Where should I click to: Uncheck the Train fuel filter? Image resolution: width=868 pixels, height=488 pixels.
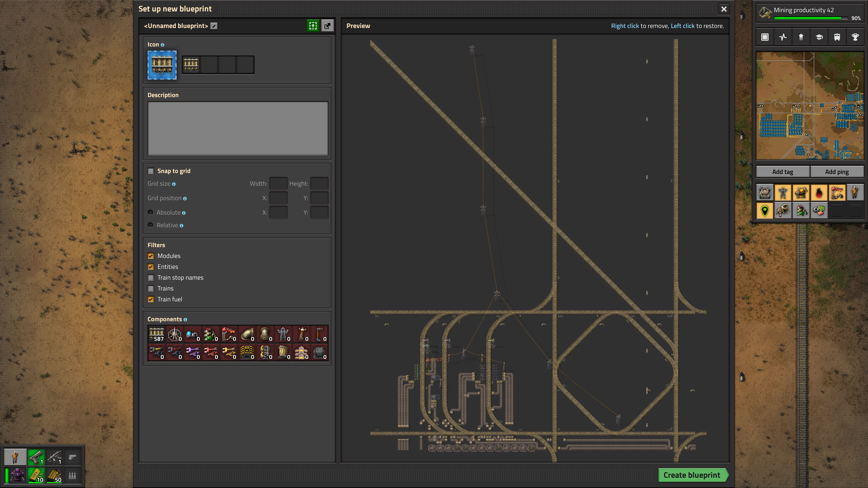pyautogui.click(x=151, y=299)
